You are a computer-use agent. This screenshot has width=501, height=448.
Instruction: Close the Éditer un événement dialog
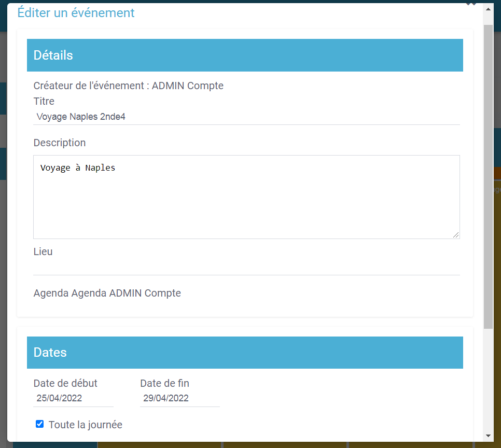click(471, 3)
